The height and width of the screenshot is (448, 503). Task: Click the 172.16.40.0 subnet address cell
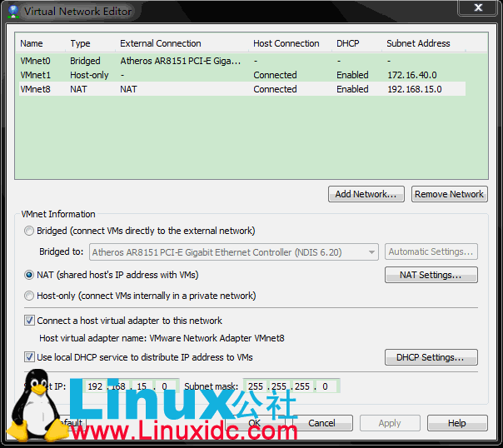(412, 75)
